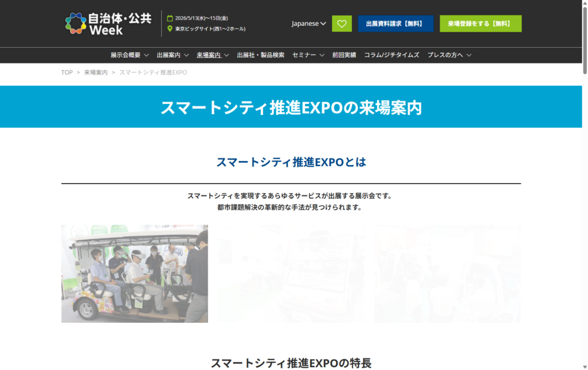The image size is (588, 370).
Task: Open the Japanese language dropdown
Action: pyautogui.click(x=308, y=24)
